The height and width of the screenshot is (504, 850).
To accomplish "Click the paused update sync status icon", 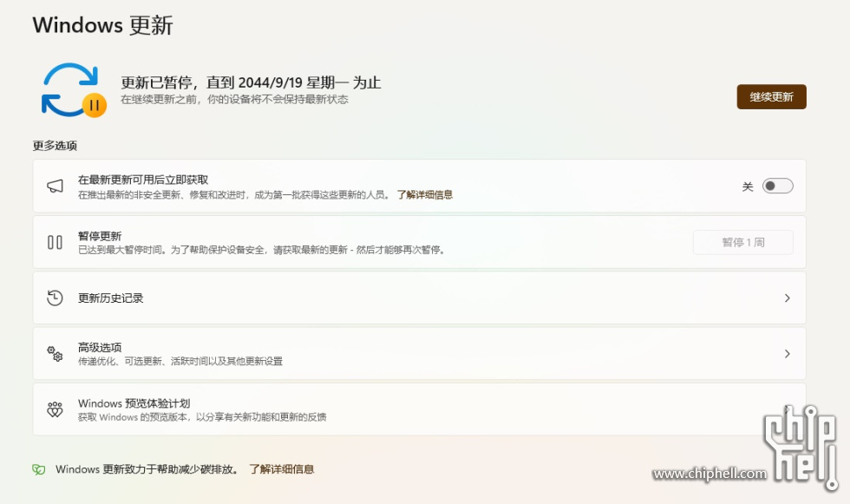I will [x=74, y=90].
